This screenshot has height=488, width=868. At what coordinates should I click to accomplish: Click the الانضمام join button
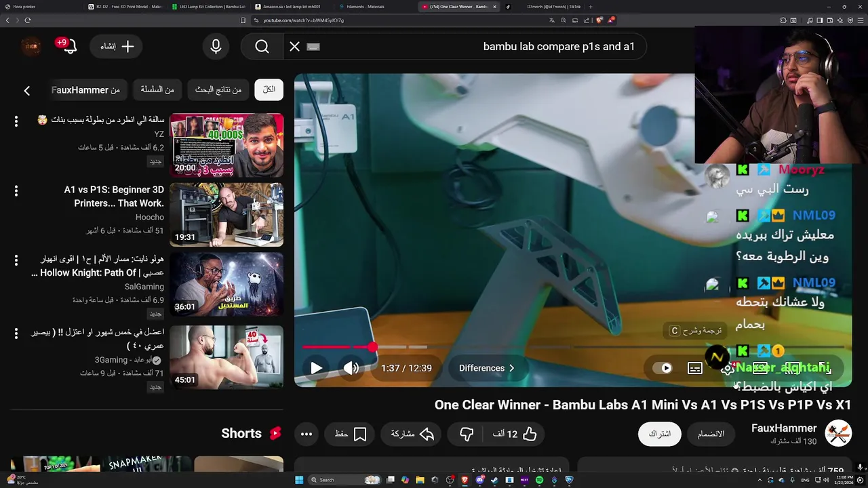coord(711,434)
